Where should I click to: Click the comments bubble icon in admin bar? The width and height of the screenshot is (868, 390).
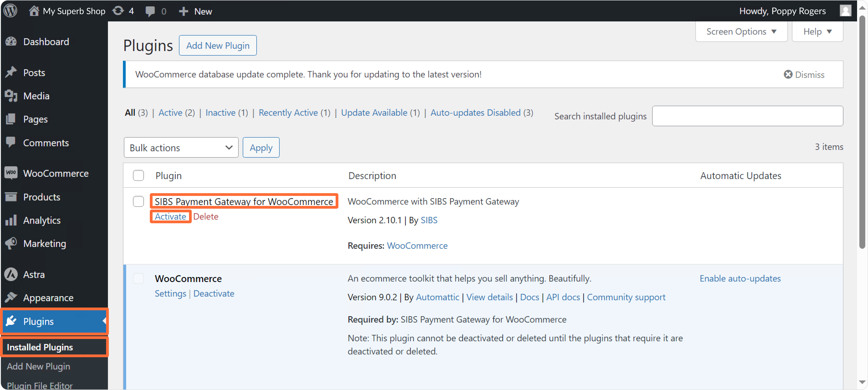click(150, 11)
